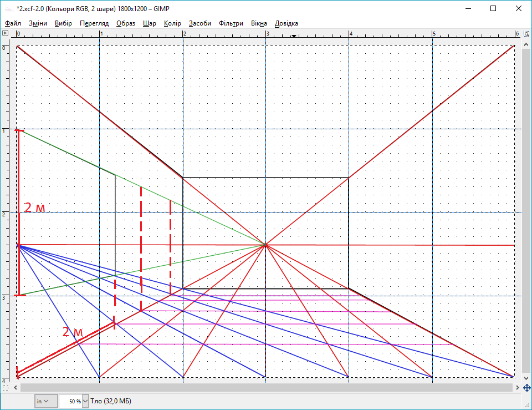The width and height of the screenshot is (532, 410).
Task: Click the vertical scrollbar down arrow
Action: [x=526, y=378]
